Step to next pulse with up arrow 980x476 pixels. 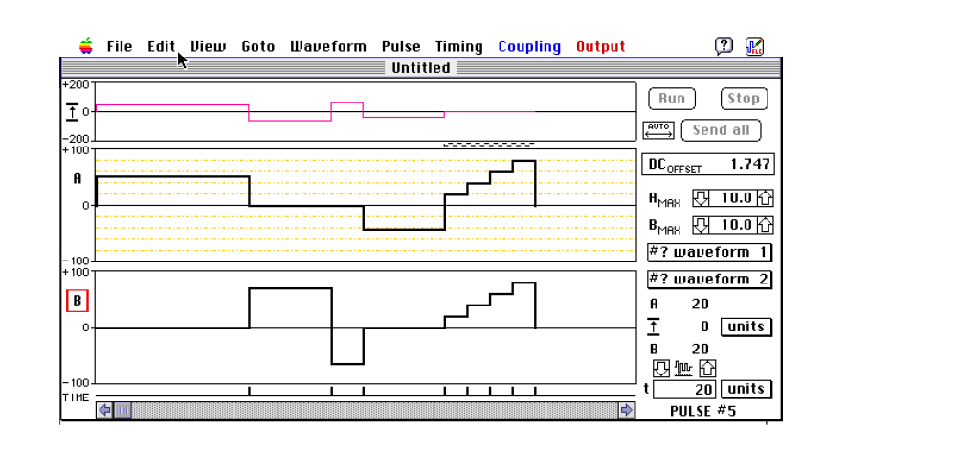point(707,369)
